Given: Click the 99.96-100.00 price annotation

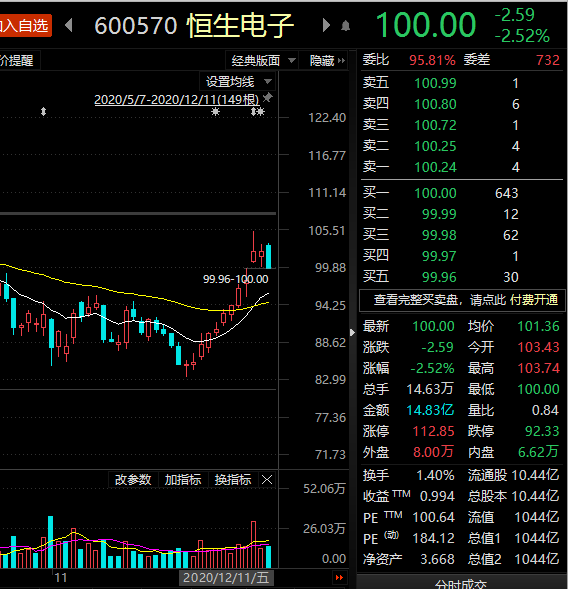Looking at the screenshot, I should point(236,279).
